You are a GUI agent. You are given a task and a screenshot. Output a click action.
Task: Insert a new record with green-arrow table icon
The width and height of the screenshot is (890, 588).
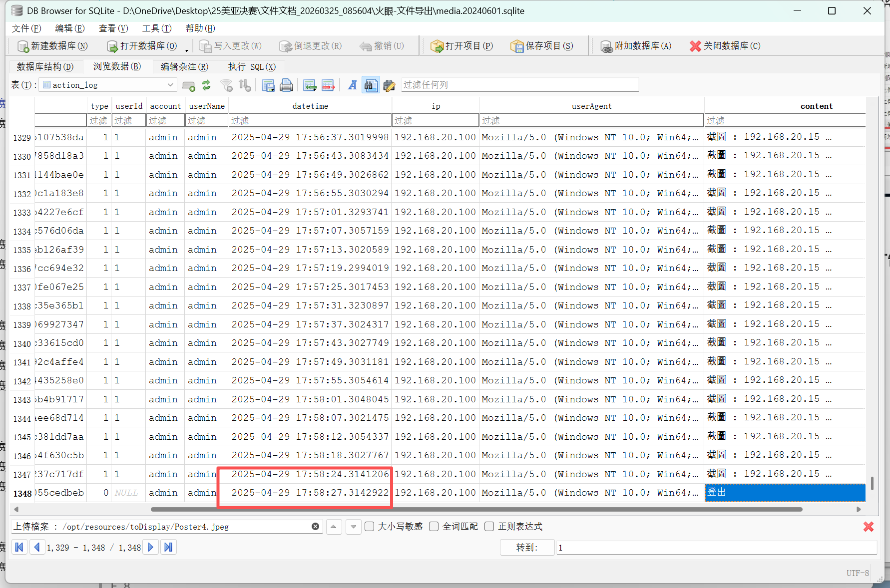coord(310,85)
